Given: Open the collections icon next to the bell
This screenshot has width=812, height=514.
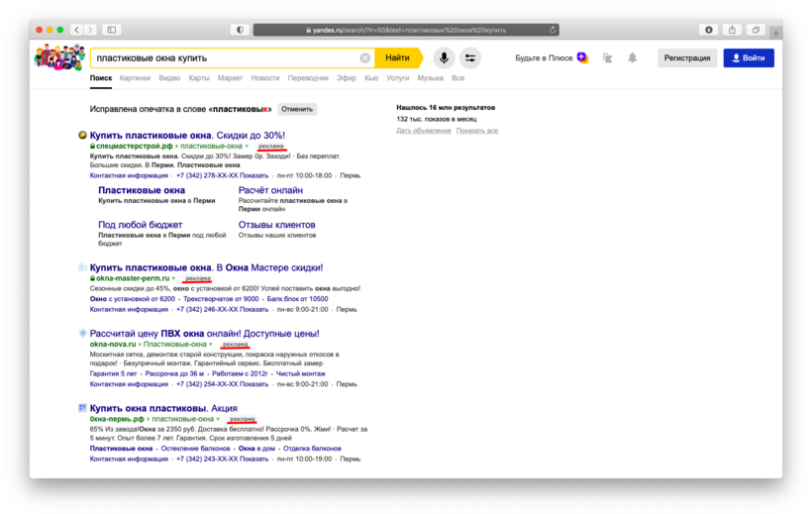Looking at the screenshot, I should [x=607, y=58].
